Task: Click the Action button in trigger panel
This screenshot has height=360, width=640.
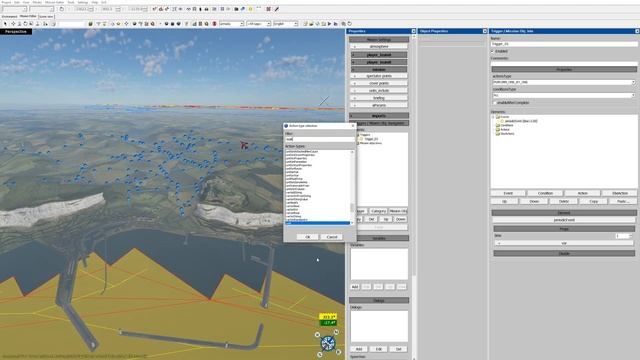Action: click(x=582, y=193)
